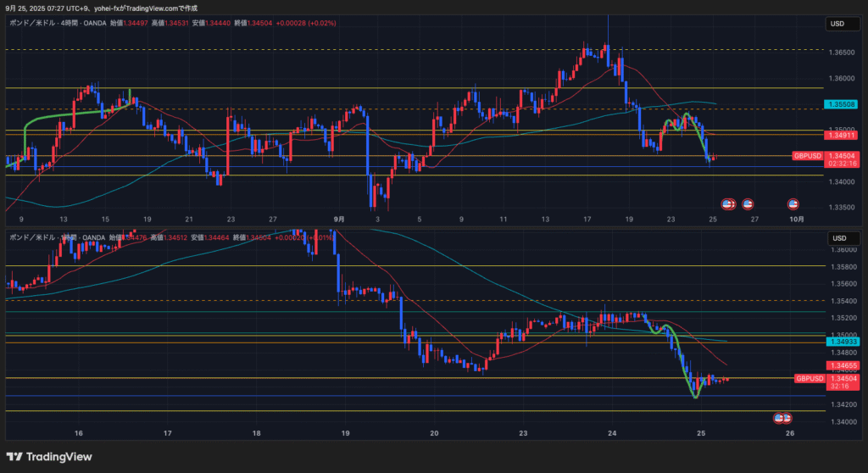Viewport: 868px width, 473px height.
Task: Select GBPUSD price label on lower chart
Action: pyautogui.click(x=809, y=378)
